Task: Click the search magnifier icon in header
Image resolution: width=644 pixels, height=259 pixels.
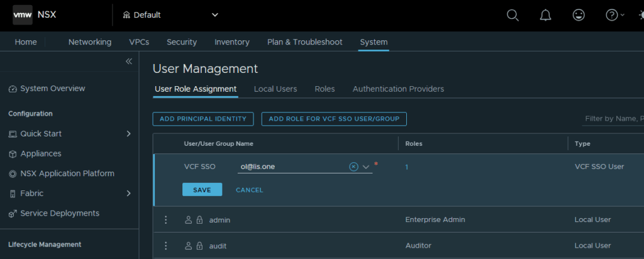Action: pyautogui.click(x=513, y=15)
